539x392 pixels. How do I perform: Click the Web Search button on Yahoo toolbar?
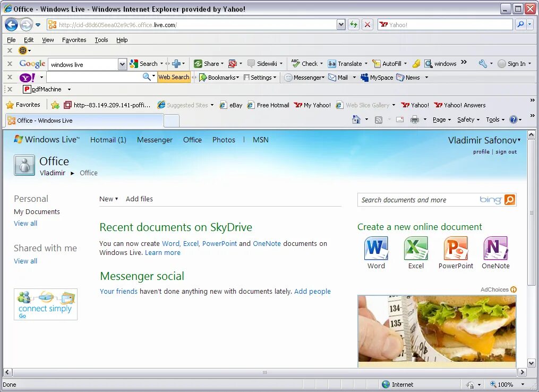click(174, 77)
